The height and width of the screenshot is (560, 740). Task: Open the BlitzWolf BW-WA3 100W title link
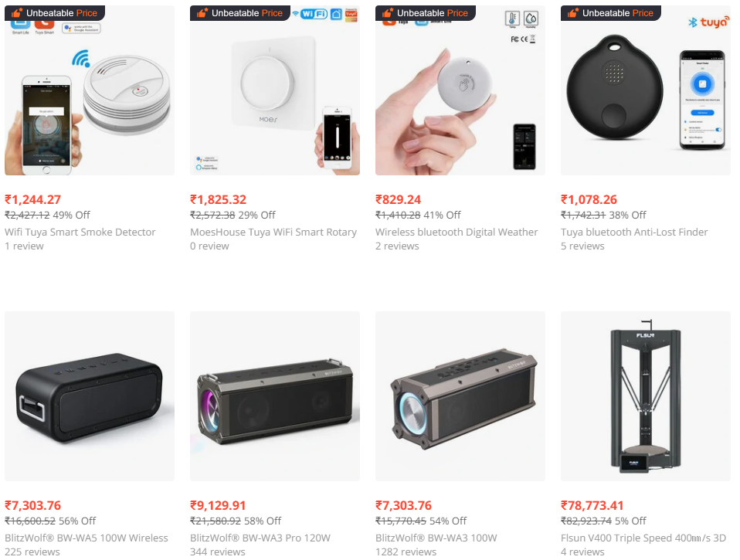(436, 538)
